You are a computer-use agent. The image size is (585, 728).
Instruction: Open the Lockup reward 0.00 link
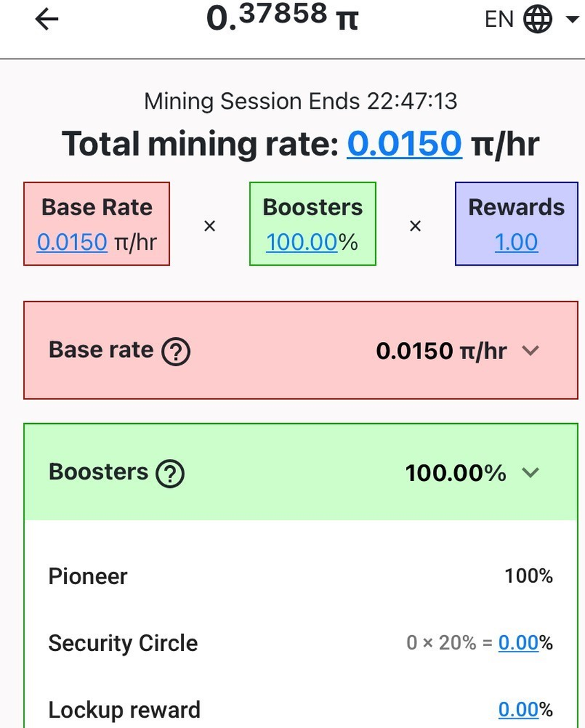[519, 709]
